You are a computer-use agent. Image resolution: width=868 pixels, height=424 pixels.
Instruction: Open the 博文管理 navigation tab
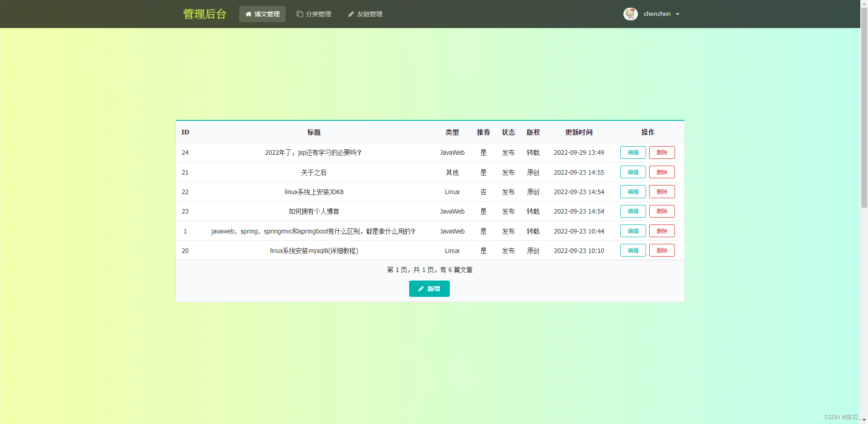262,14
